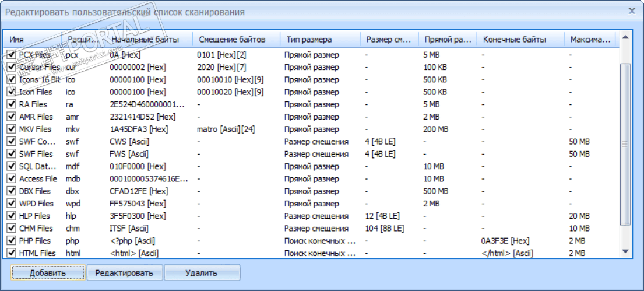Viewport: 644px width, 291px height.
Task: Close the scan list editor dialog
Action: pyautogui.click(x=632, y=10)
